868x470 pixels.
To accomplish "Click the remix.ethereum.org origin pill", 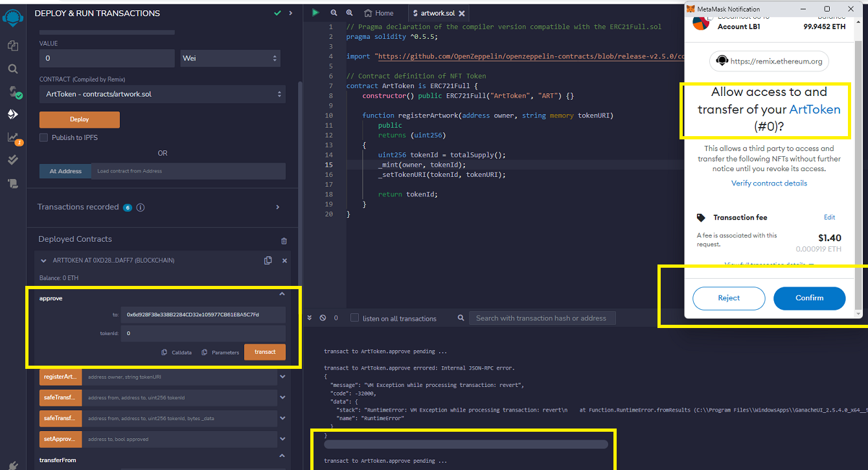I will [x=769, y=62].
